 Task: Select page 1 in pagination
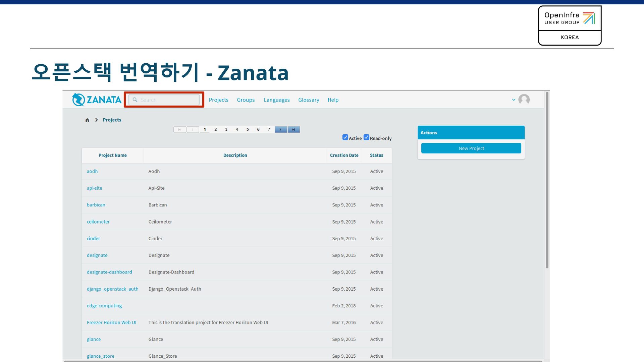coord(205,129)
